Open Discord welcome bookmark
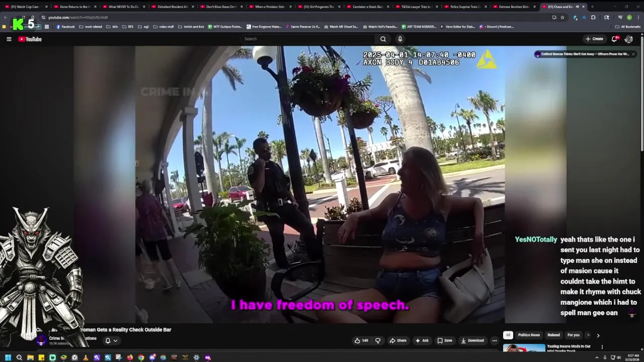 click(497, 27)
